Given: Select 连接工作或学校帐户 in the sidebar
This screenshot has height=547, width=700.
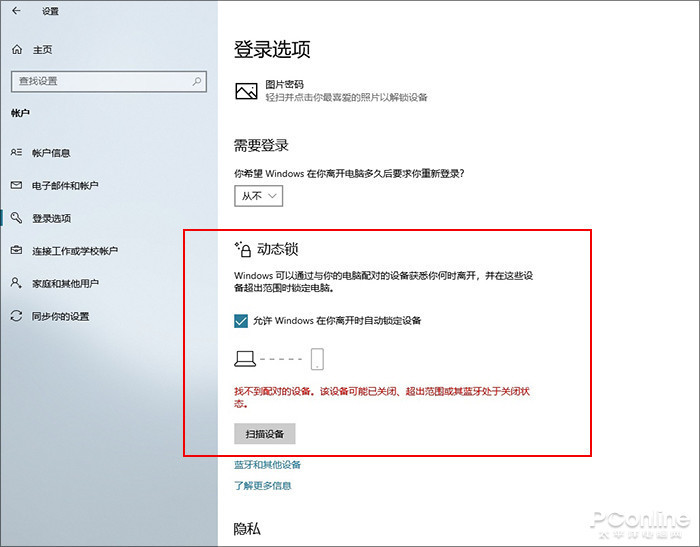Looking at the screenshot, I should [75, 251].
